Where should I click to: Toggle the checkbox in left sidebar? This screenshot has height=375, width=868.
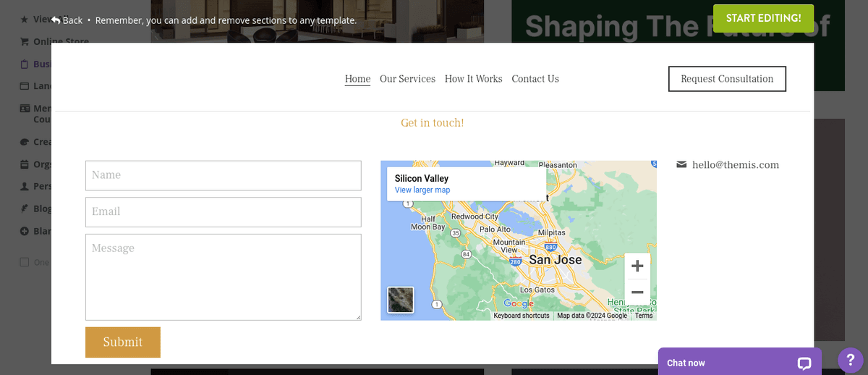[x=25, y=262]
